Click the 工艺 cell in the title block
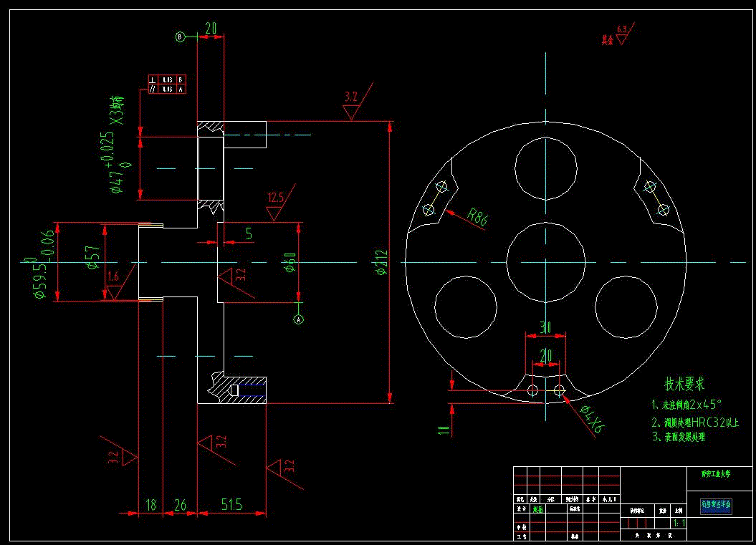 [521, 536]
